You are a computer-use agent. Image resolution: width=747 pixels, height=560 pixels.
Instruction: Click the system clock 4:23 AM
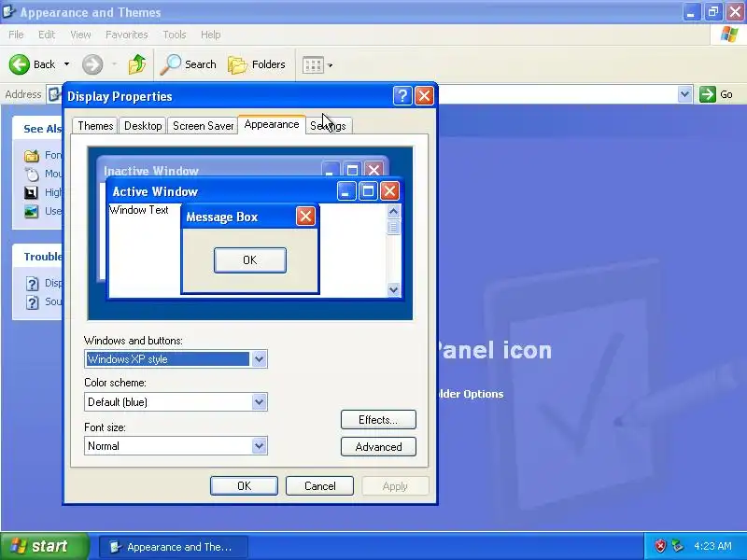(712, 546)
